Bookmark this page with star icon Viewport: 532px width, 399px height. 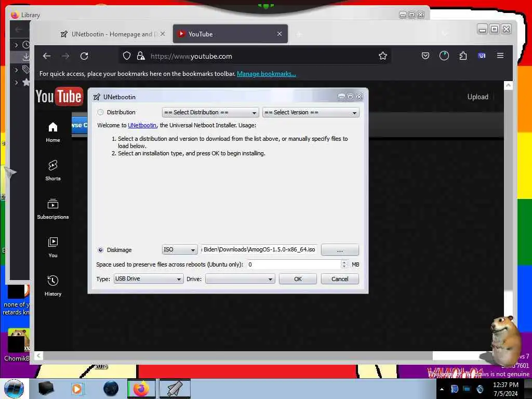pyautogui.click(x=383, y=56)
